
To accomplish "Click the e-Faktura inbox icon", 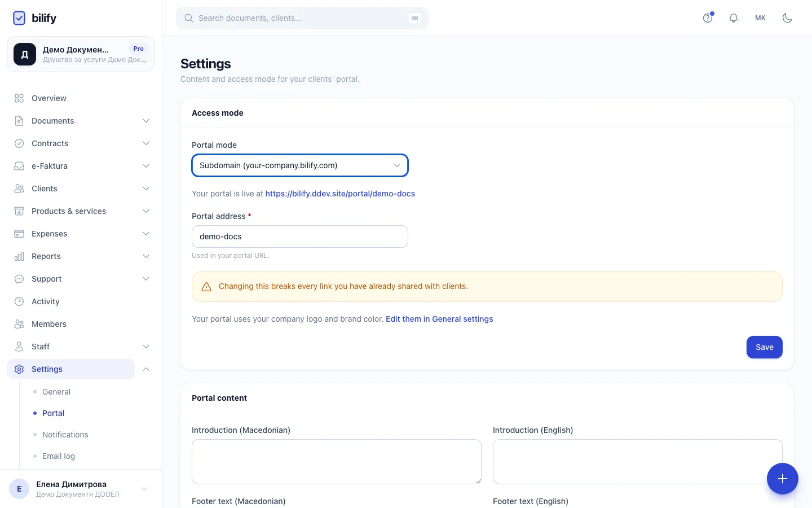I will click(19, 166).
